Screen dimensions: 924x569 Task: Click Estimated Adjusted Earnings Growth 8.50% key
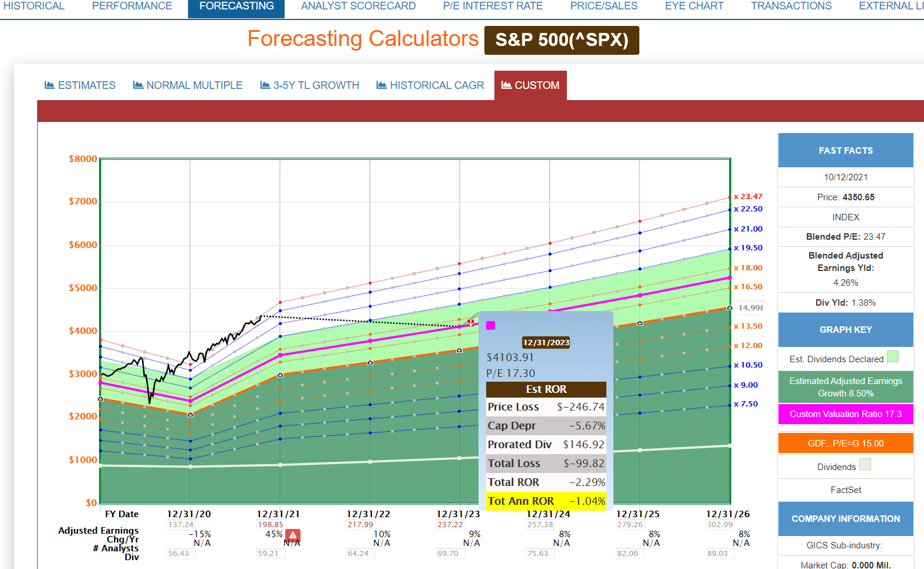pyautogui.click(x=846, y=387)
